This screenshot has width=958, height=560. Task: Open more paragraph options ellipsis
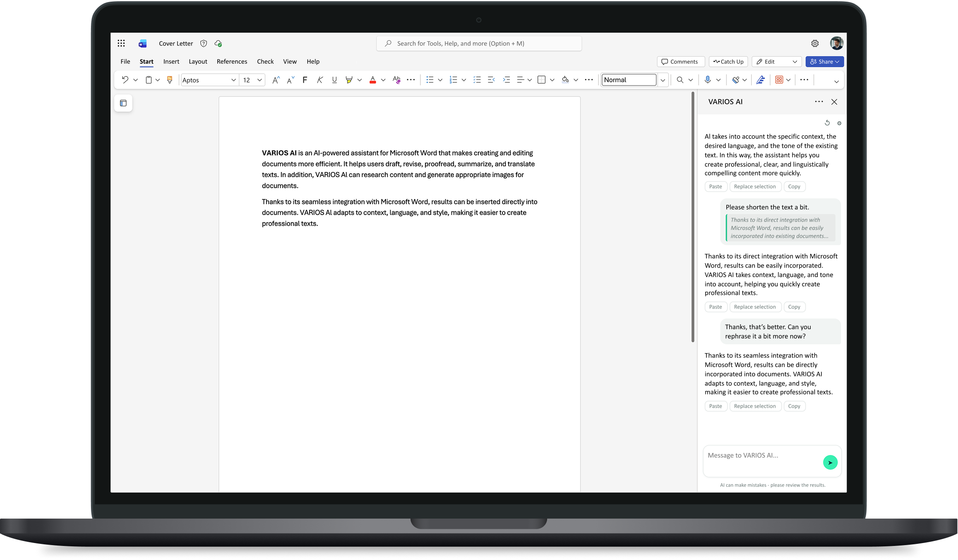(x=589, y=80)
